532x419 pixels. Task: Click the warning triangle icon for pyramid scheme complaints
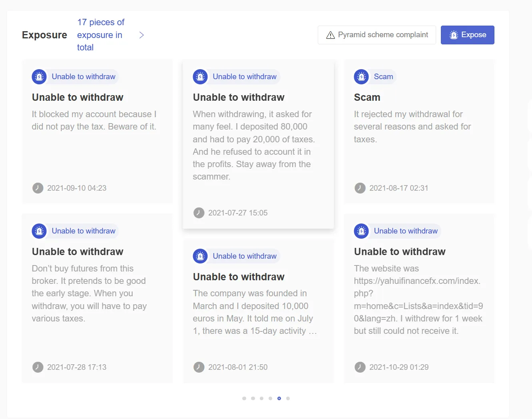331,35
